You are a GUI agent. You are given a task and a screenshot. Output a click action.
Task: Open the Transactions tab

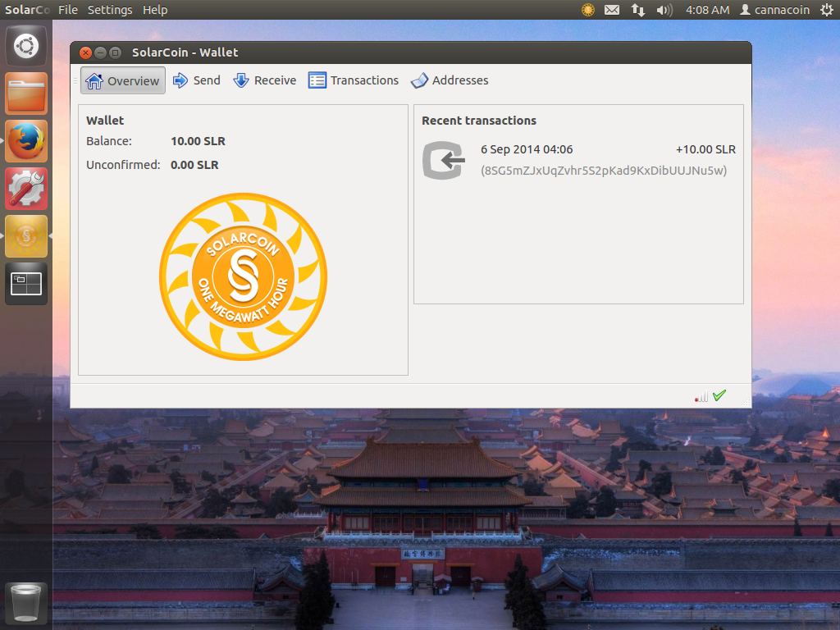pyautogui.click(x=354, y=80)
